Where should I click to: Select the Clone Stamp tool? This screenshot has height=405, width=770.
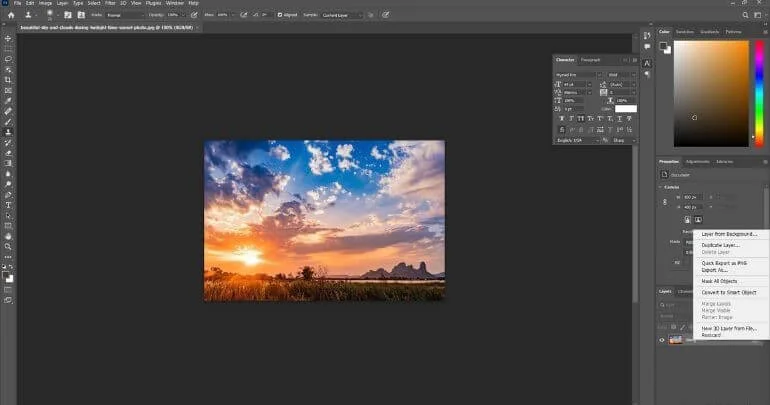click(x=8, y=132)
